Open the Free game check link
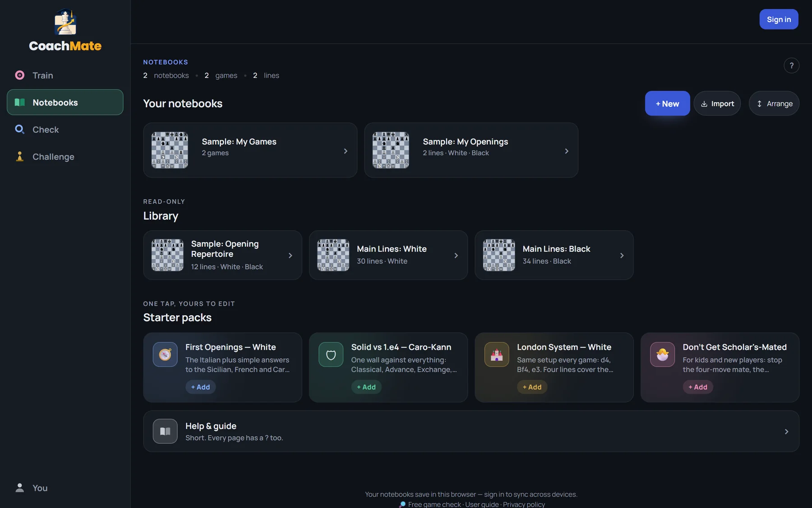 (434, 504)
